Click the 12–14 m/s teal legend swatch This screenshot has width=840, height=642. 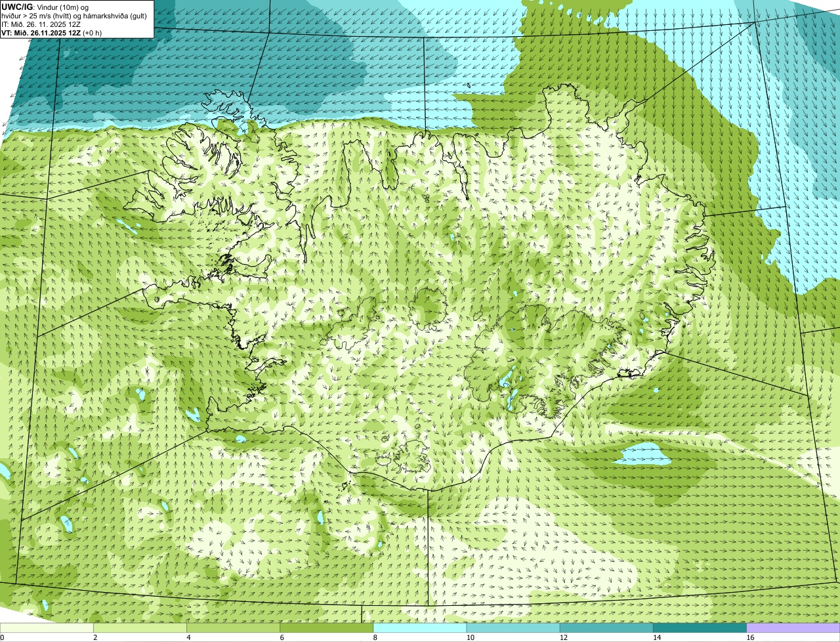606,628
